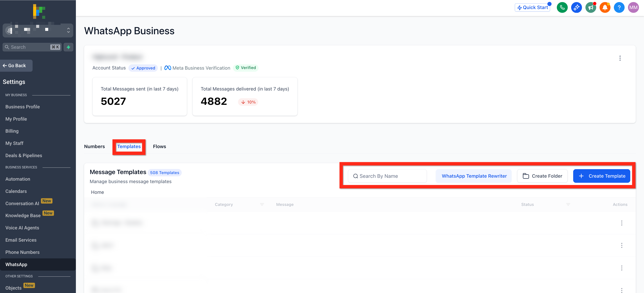
Task: Switch to the Numbers tab
Action: coord(94,146)
